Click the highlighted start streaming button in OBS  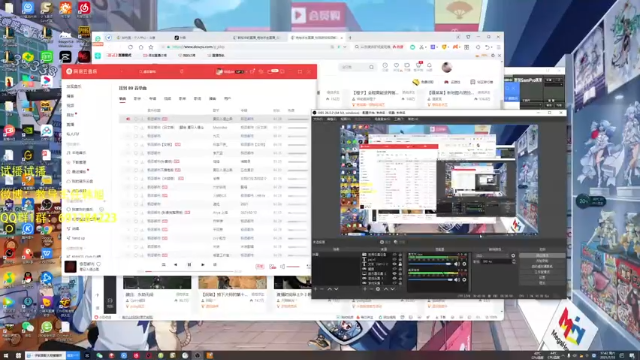click(x=542, y=256)
